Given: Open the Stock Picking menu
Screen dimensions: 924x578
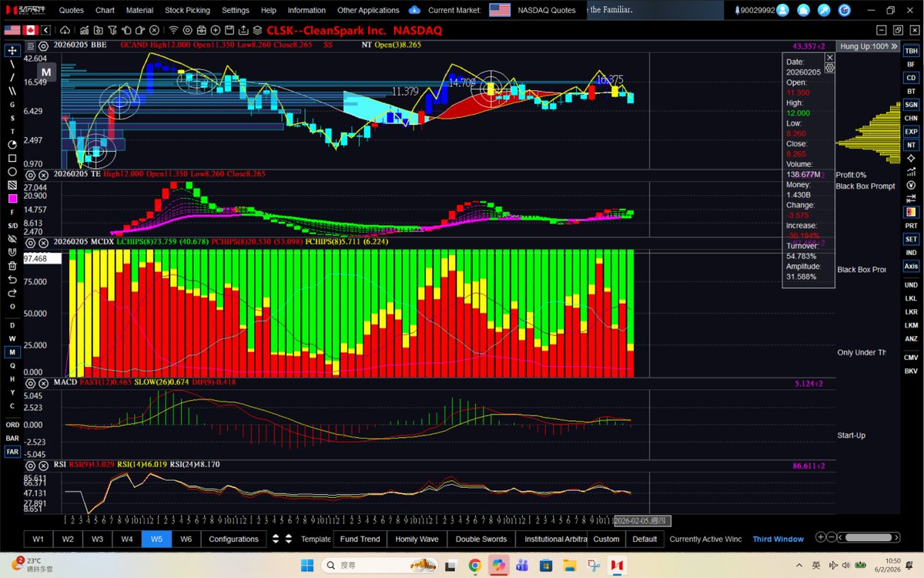Looking at the screenshot, I should (x=186, y=10).
